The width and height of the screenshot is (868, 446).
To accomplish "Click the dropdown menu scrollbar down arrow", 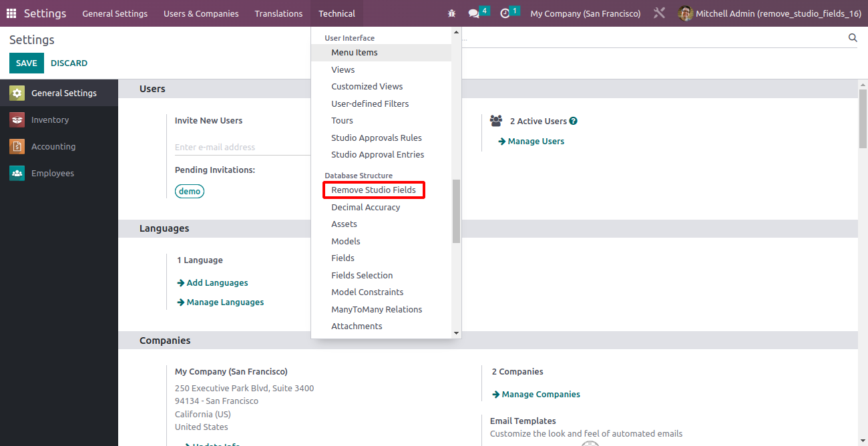I will click(x=457, y=332).
